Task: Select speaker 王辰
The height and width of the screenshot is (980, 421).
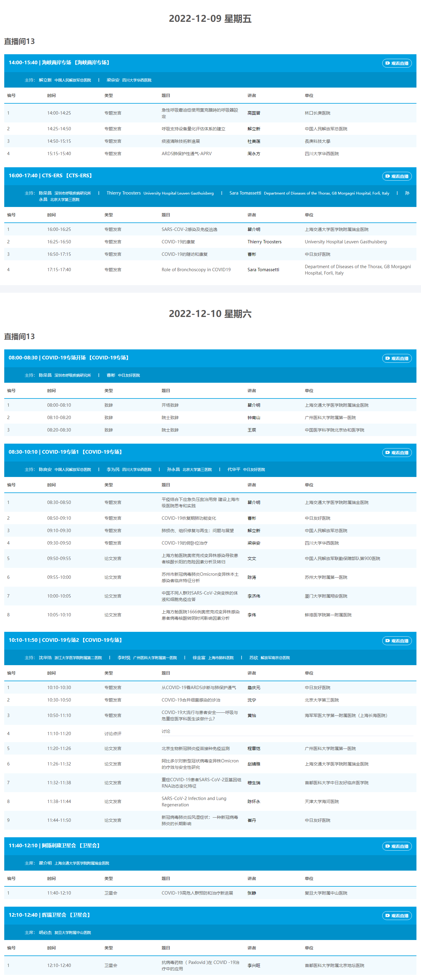Action: (252, 430)
